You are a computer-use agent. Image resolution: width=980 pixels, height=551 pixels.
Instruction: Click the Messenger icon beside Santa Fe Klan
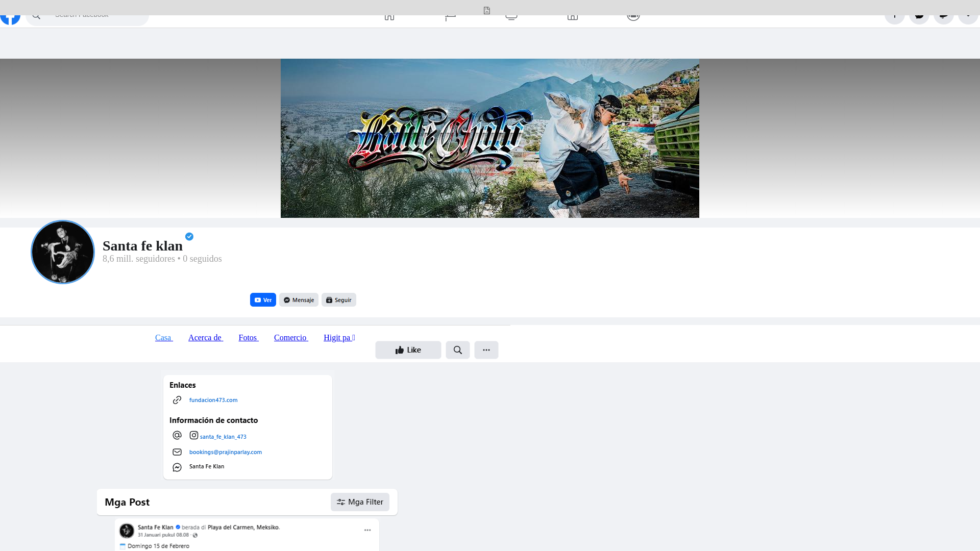(177, 467)
